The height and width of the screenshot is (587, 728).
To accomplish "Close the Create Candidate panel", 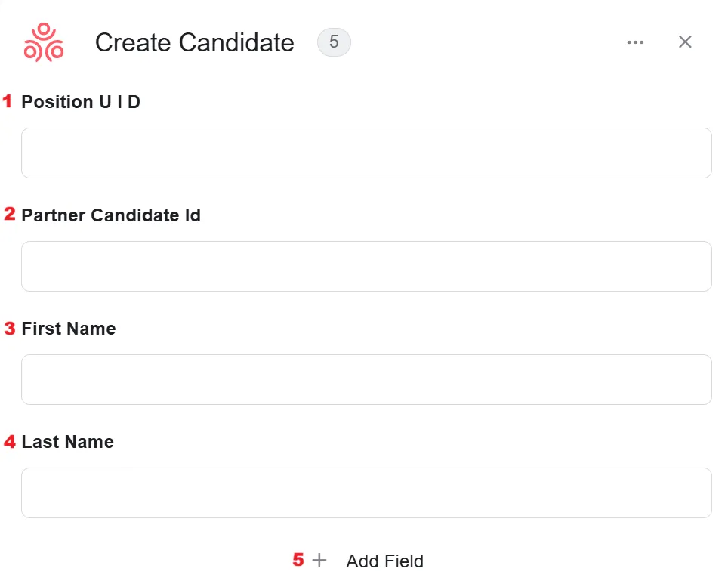I will 685,42.
